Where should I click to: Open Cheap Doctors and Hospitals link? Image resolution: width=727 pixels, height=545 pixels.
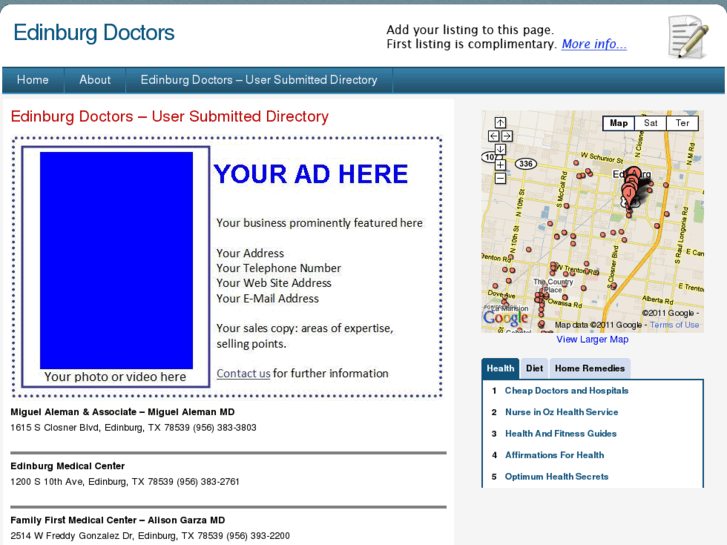point(567,391)
